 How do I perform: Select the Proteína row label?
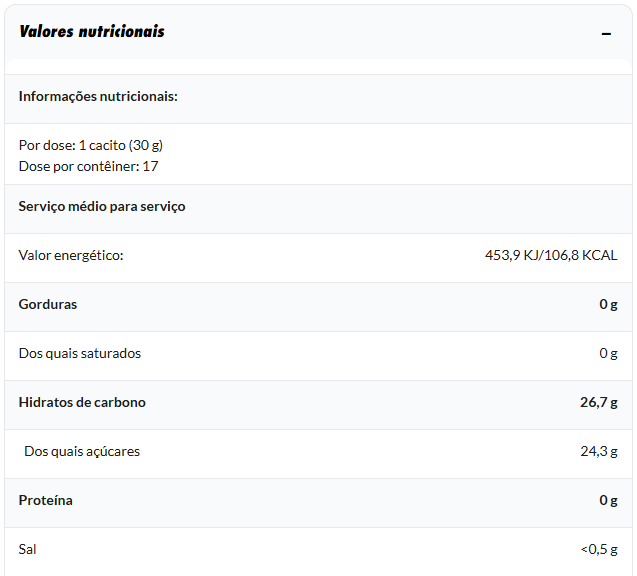click(x=46, y=500)
